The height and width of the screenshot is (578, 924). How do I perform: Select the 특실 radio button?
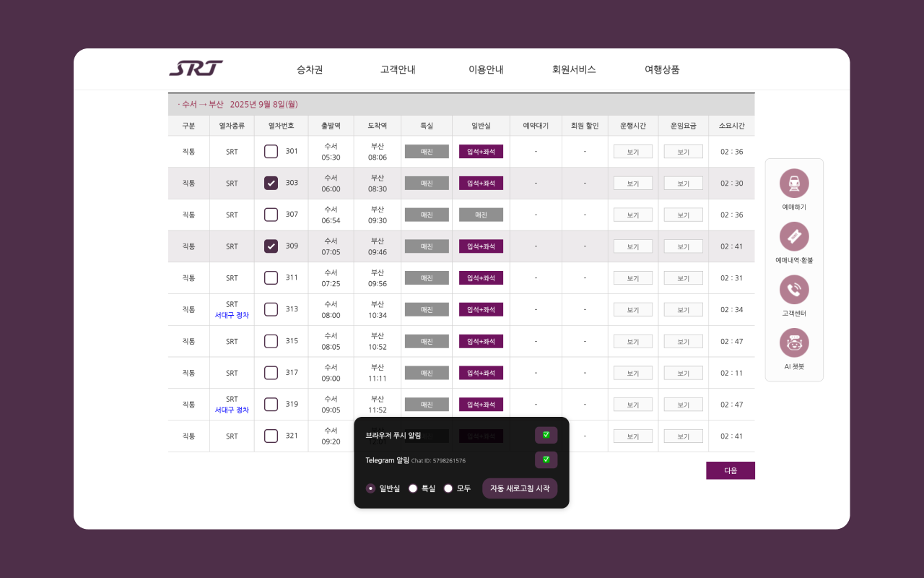click(x=412, y=488)
